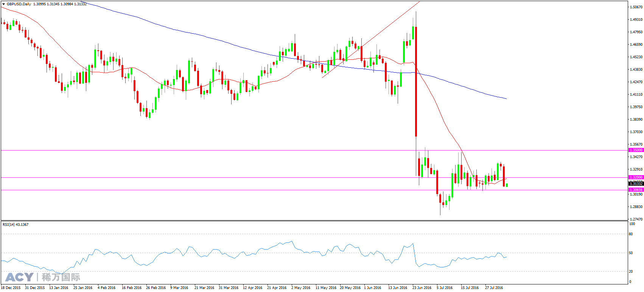Screen dimensions: 644x292
Task: Click the 23 Jun 2016 date label
Action: (422, 288)
